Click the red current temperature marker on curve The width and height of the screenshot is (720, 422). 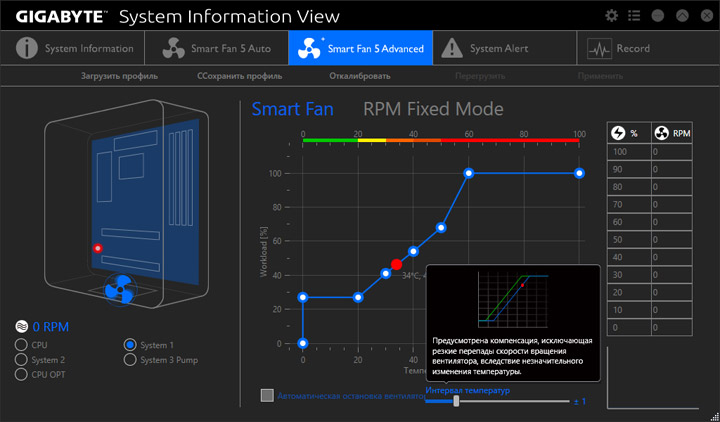point(396,264)
